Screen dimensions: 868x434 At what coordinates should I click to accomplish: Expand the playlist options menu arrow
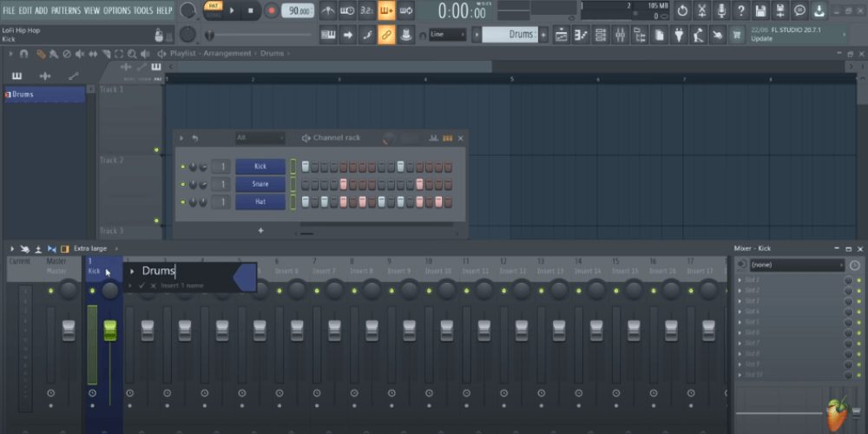pos(10,54)
